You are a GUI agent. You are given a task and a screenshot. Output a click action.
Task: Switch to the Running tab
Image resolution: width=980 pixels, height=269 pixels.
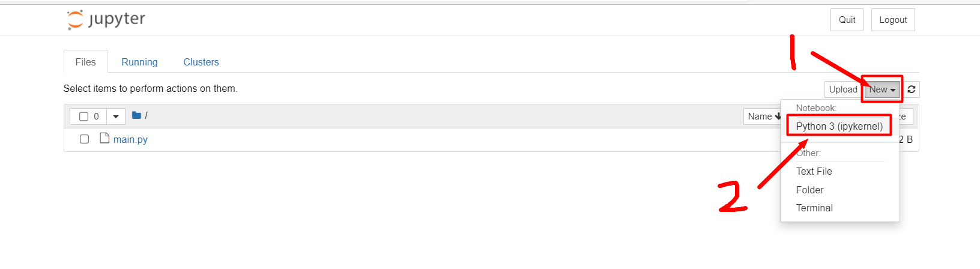tap(139, 62)
